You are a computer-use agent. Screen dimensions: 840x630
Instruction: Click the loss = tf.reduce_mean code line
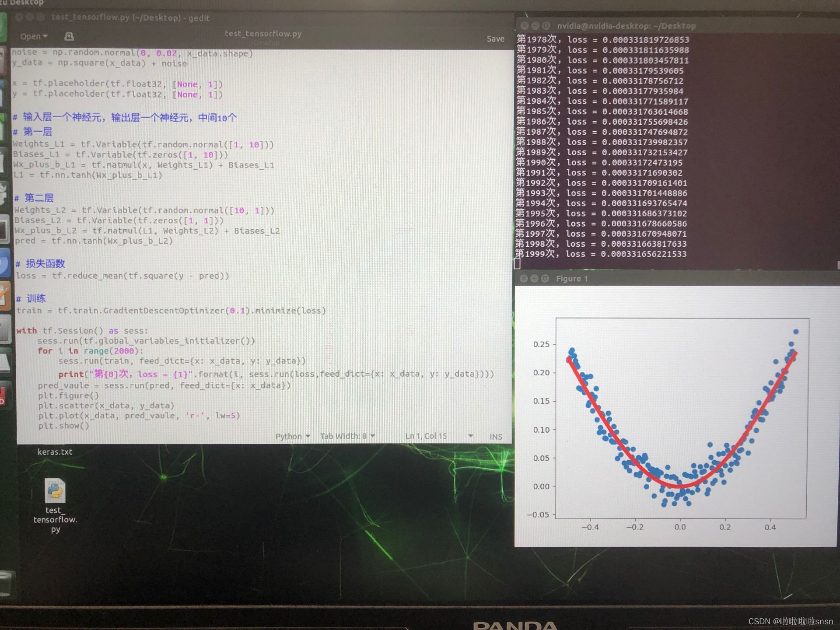tap(122, 276)
